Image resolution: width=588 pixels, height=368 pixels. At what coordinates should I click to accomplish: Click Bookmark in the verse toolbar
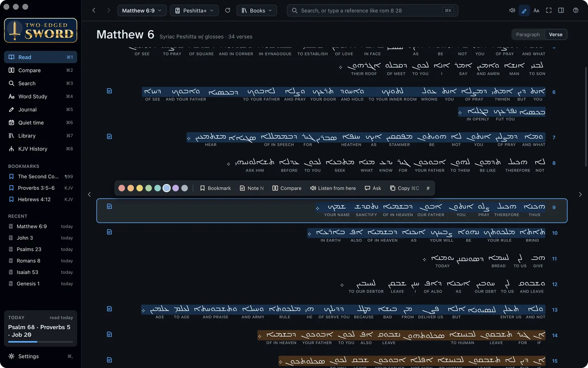pos(215,188)
